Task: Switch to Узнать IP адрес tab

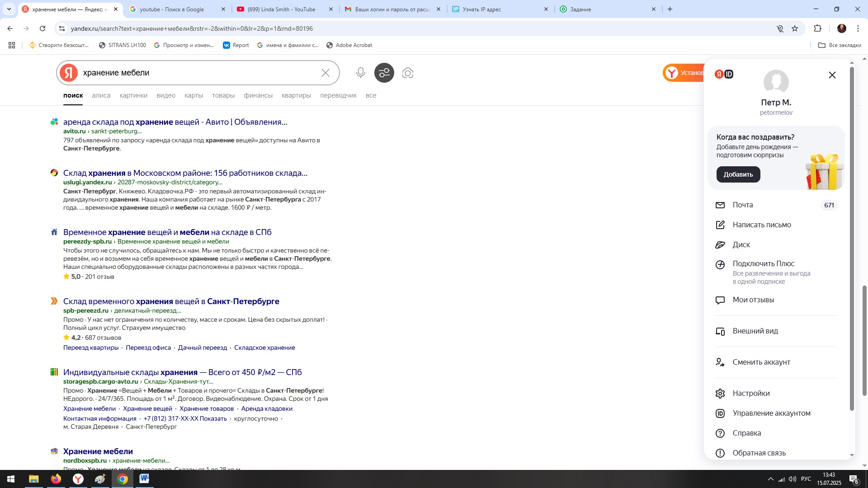Action: pyautogui.click(x=500, y=9)
